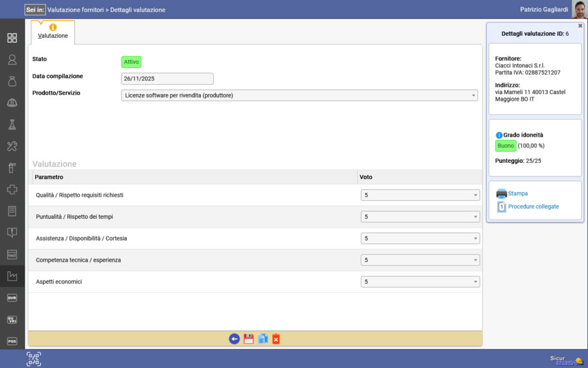
Task: Delete evaluation with the red trash icon
Action: (x=276, y=339)
